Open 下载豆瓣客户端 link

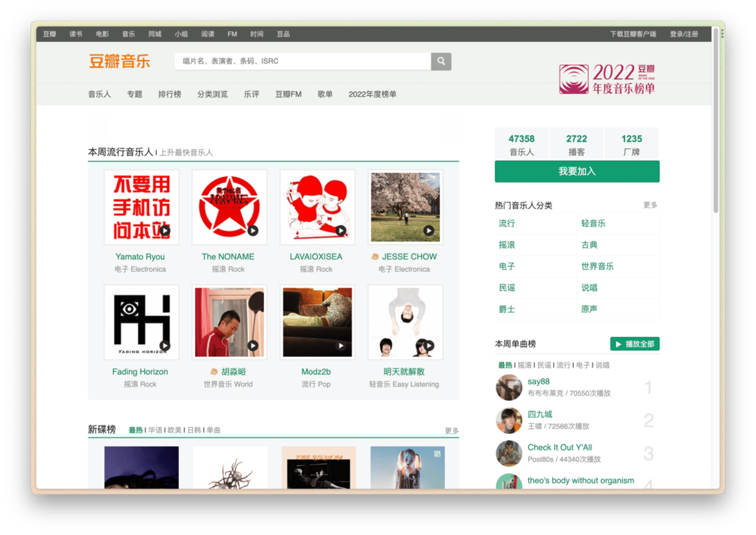coord(633,33)
